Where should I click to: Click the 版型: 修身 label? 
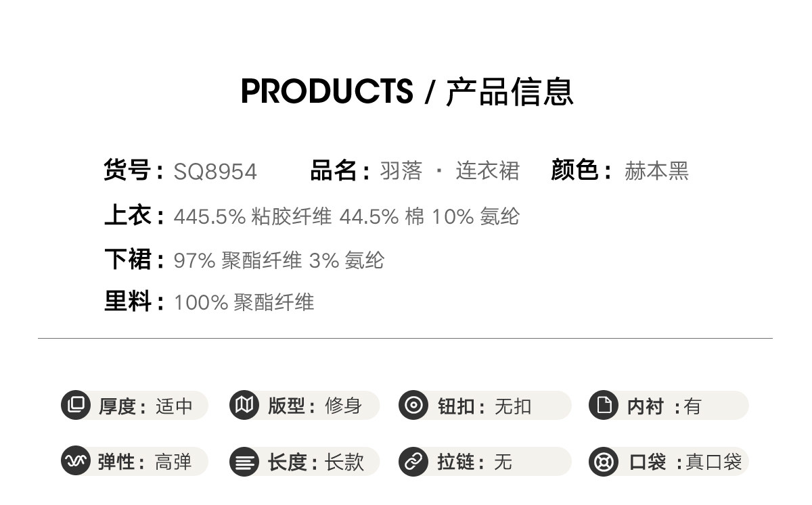[x=315, y=406]
